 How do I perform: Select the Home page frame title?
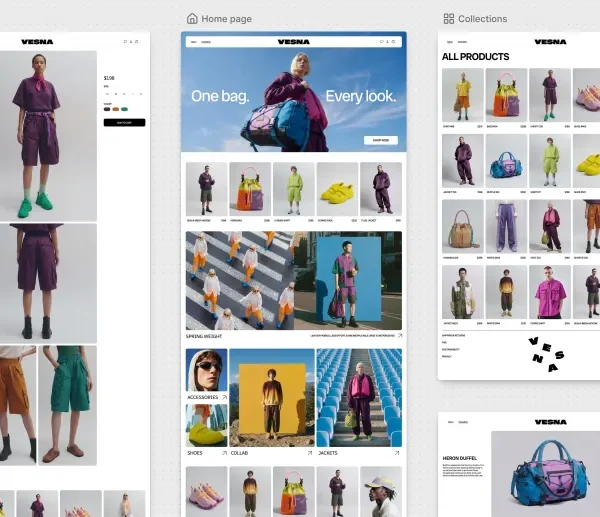[x=227, y=19]
